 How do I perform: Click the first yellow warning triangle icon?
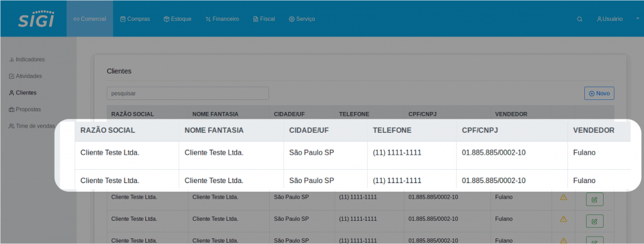(563, 197)
